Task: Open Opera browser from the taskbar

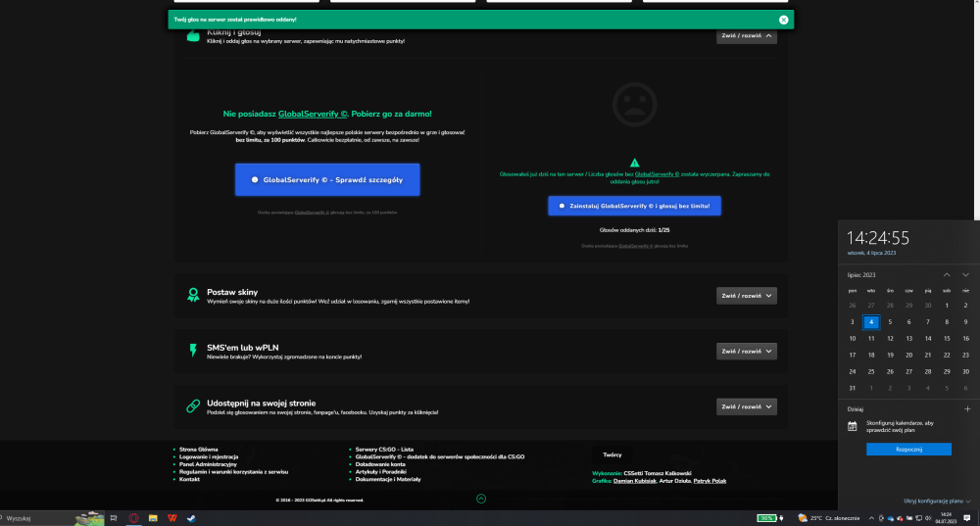Action: tap(133, 518)
